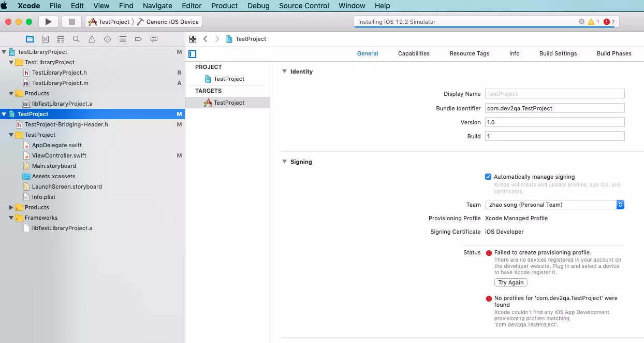Switch to the Capabilities tab

(x=414, y=53)
